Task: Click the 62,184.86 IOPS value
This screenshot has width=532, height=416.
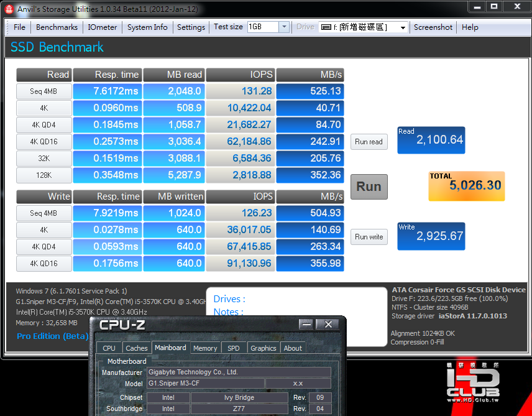Action: click(x=241, y=141)
